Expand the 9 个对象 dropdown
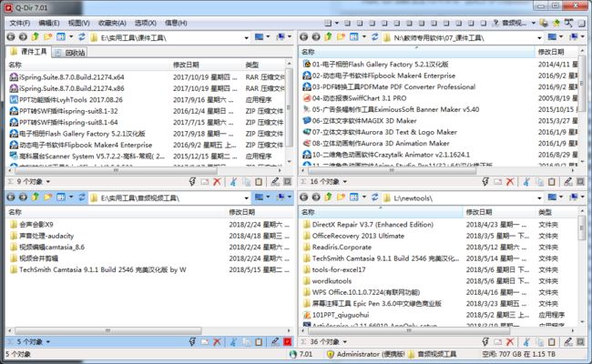The image size is (592, 364). point(48,182)
